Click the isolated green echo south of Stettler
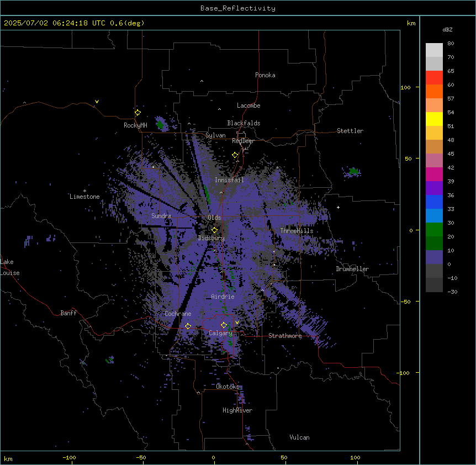The image size is (476, 465). [353, 171]
